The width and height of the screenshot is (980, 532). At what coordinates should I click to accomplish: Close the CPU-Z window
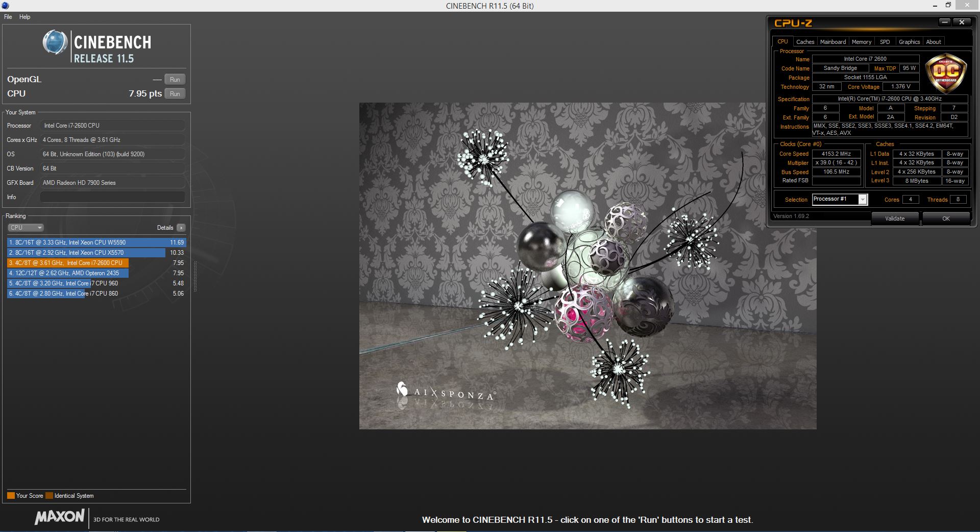point(962,22)
